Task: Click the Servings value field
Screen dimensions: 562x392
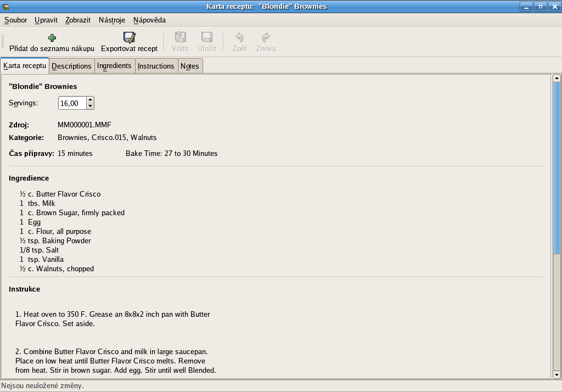Action: 72,103
